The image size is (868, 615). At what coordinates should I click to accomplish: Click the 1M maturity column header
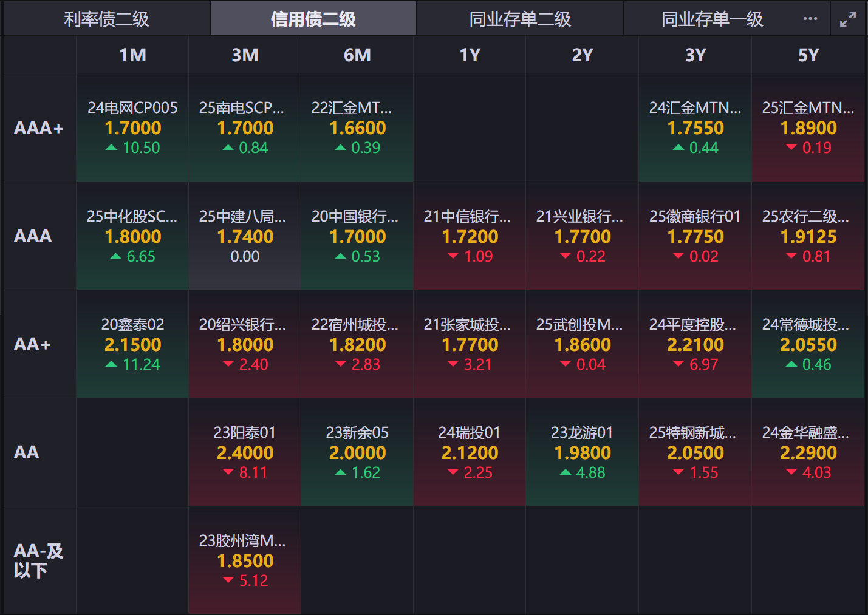[x=132, y=55]
